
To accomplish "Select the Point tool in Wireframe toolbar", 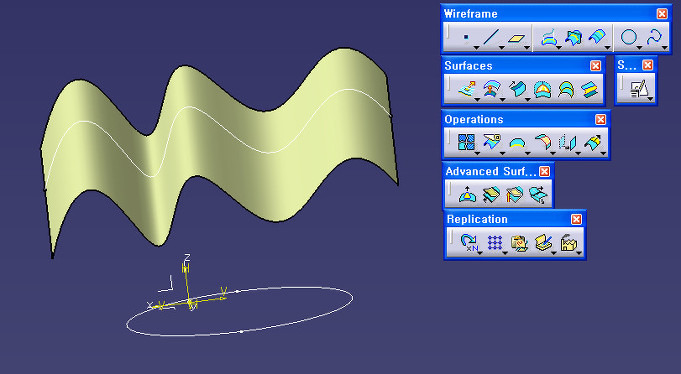I will [466, 37].
